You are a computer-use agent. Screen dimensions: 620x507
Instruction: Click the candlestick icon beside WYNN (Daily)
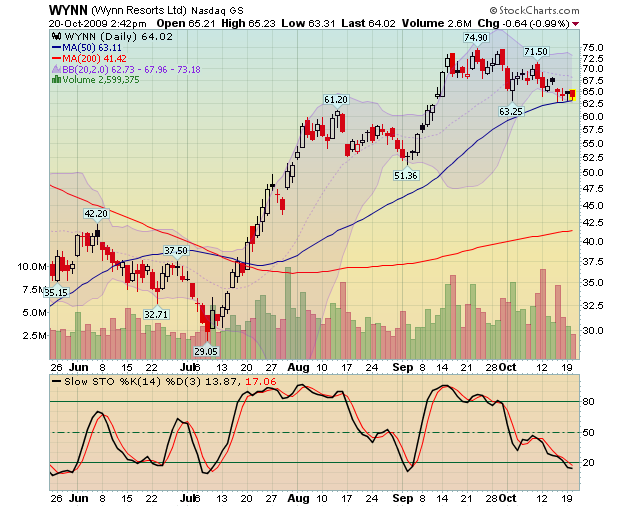click(x=56, y=36)
